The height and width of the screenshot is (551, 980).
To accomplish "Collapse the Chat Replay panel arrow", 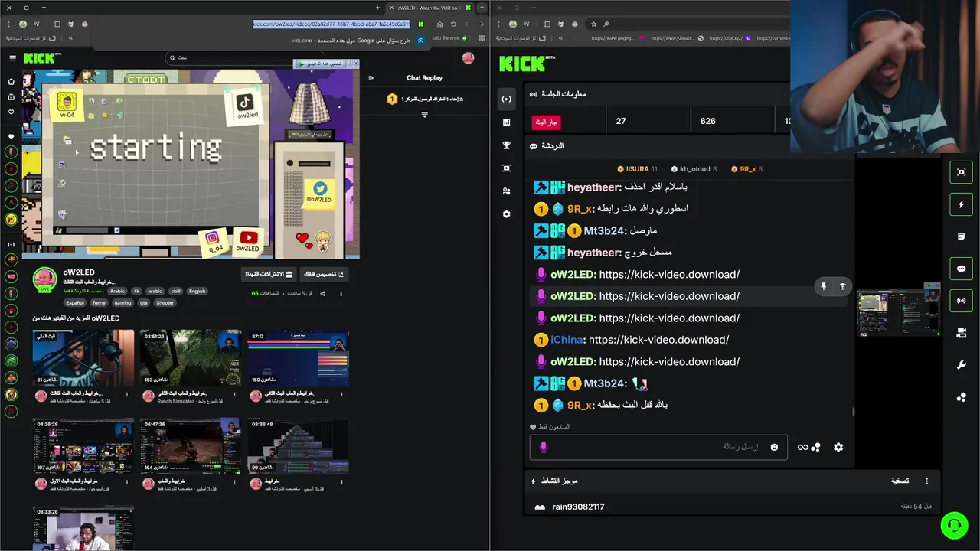I will 371,77.
